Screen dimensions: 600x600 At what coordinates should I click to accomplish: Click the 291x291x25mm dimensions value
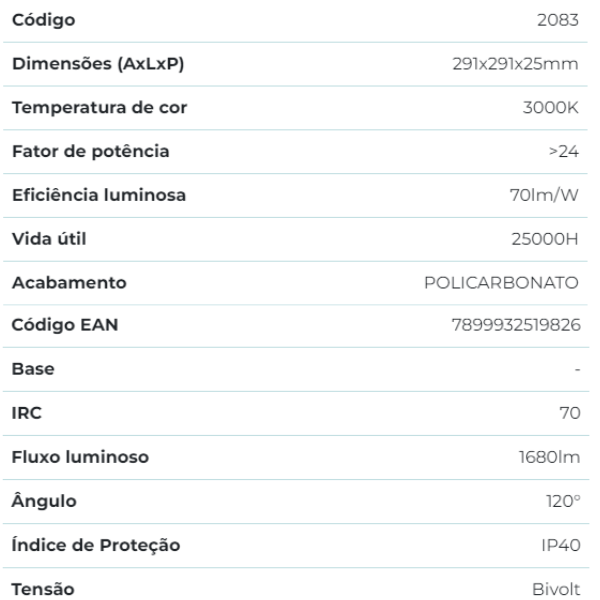(517, 64)
